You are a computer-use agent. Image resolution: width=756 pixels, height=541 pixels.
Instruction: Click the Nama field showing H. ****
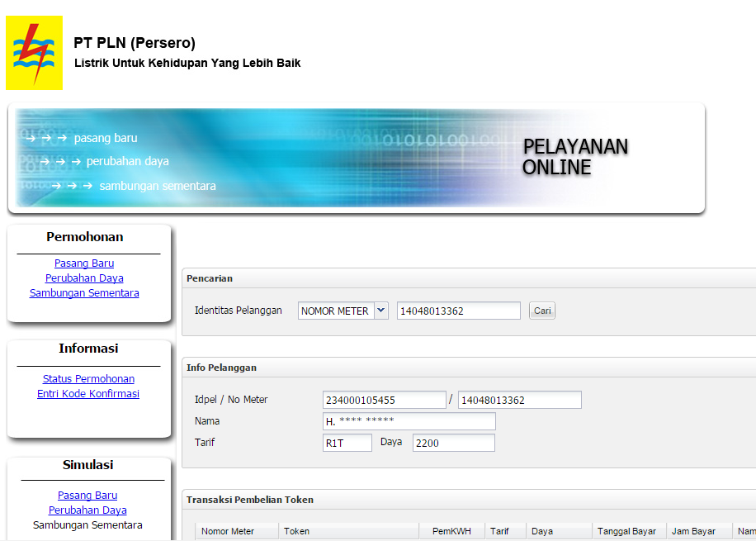[409, 421]
